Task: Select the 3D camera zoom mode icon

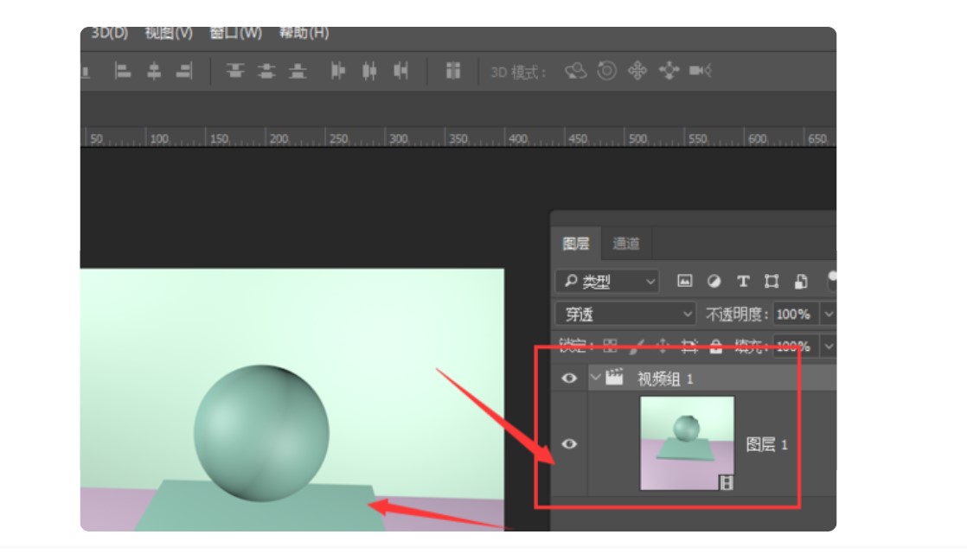Action: coord(701,71)
